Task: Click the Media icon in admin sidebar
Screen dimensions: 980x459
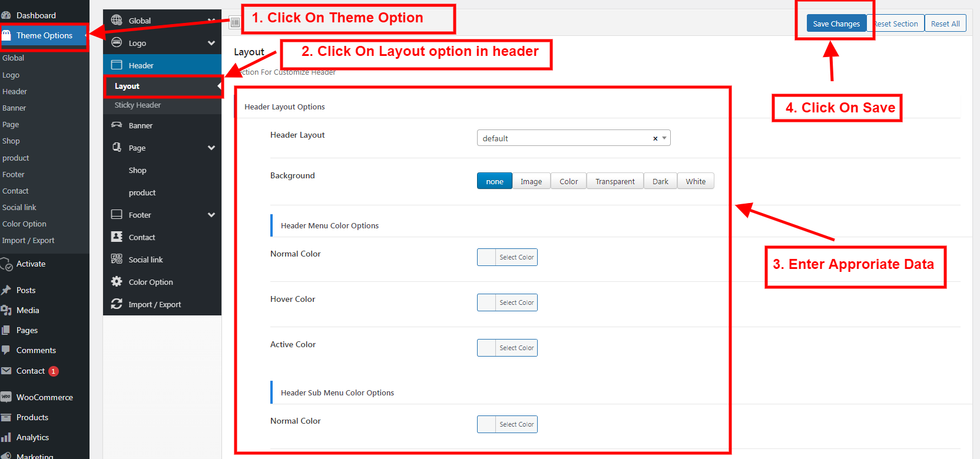Action: pyautogui.click(x=6, y=310)
